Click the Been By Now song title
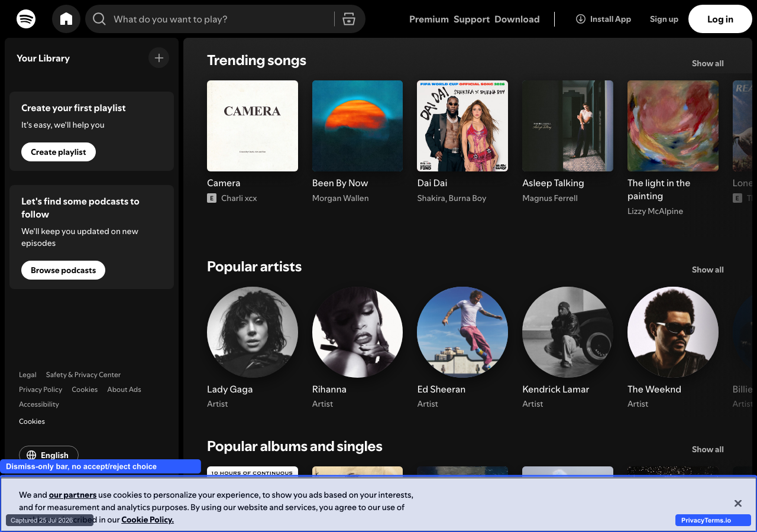The width and height of the screenshot is (757, 532). 340,183
